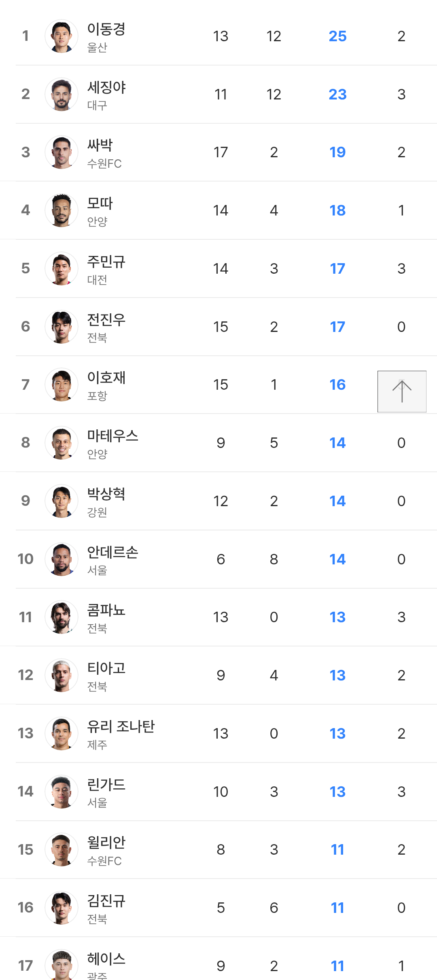Click 헤이스 player name
Screen dimensions: 437x980
[x=106, y=959]
